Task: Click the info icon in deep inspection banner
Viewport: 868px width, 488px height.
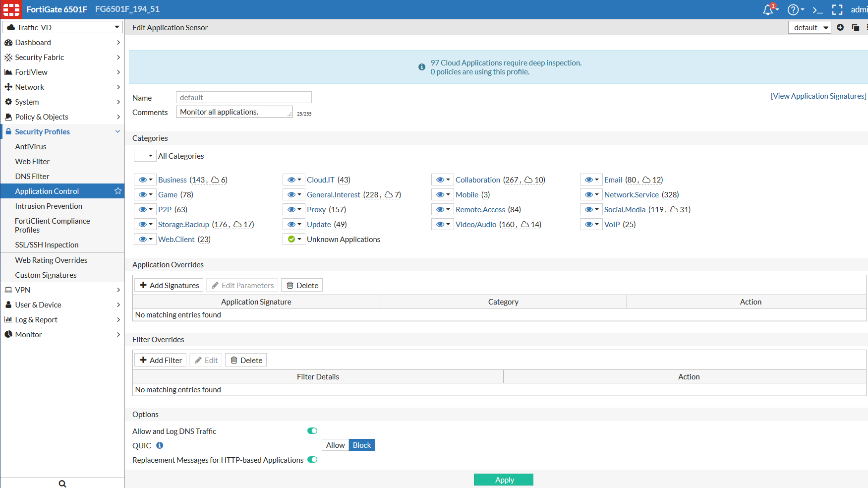Action: 422,67
